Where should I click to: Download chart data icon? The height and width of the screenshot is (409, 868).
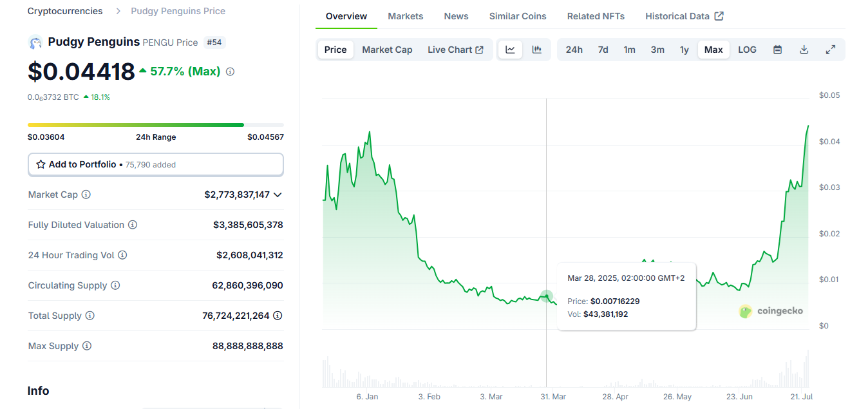click(804, 50)
